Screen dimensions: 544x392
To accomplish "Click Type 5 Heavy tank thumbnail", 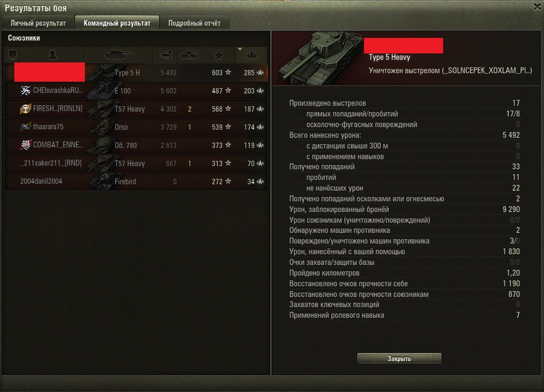I will point(320,58).
